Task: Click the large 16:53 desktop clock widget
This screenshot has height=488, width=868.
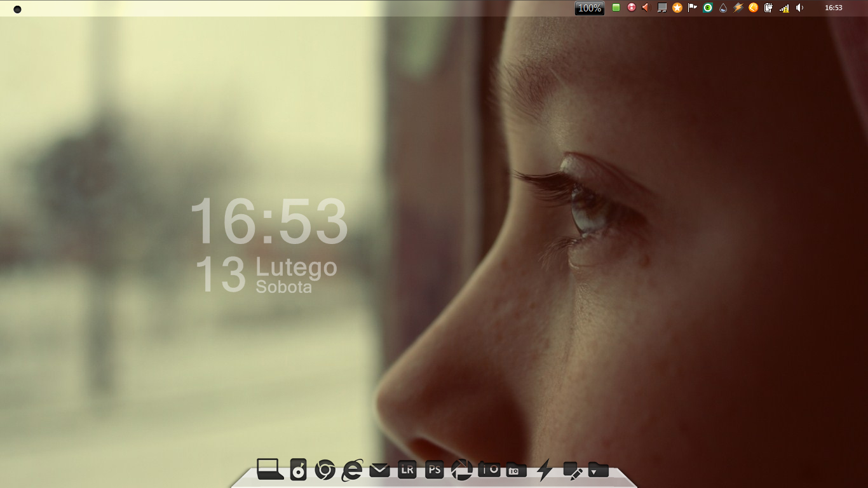Action: [269, 221]
